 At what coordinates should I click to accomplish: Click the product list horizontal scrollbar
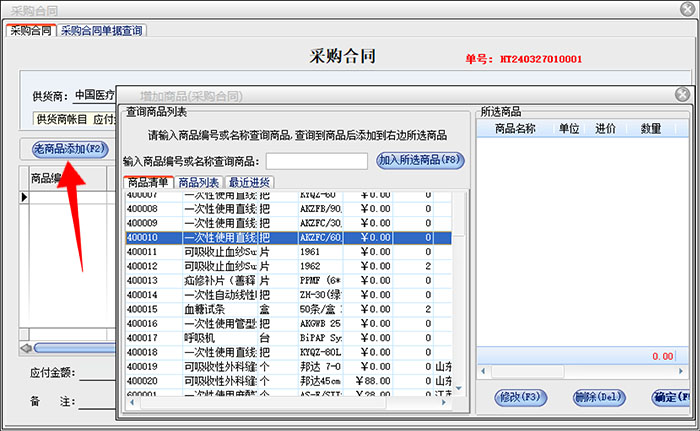(x=290, y=403)
